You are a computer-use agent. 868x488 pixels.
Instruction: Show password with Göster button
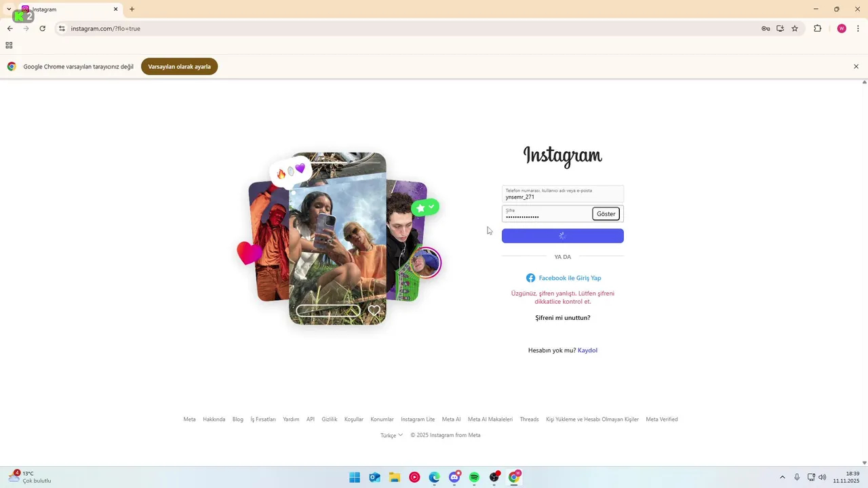point(606,213)
